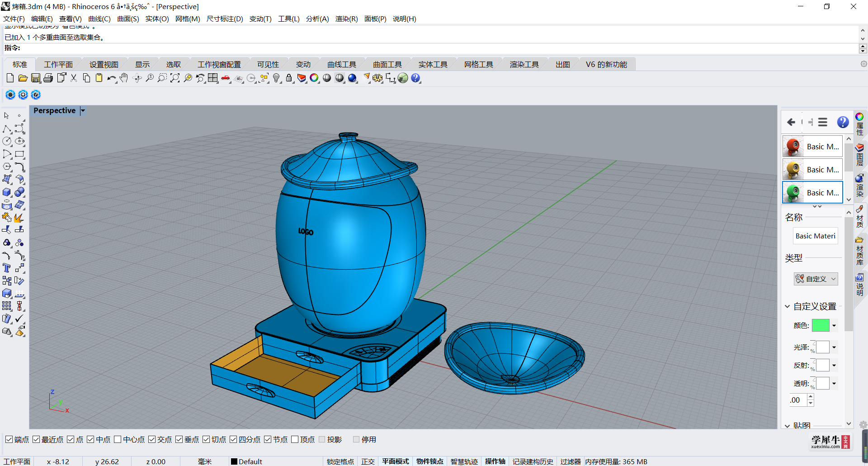Open the 透明 texture dropdown arrow

tap(834, 384)
